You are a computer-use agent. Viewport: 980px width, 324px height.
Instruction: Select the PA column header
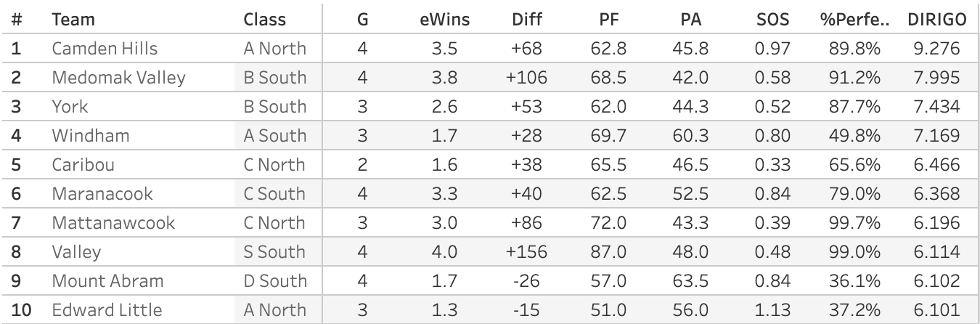(x=687, y=20)
